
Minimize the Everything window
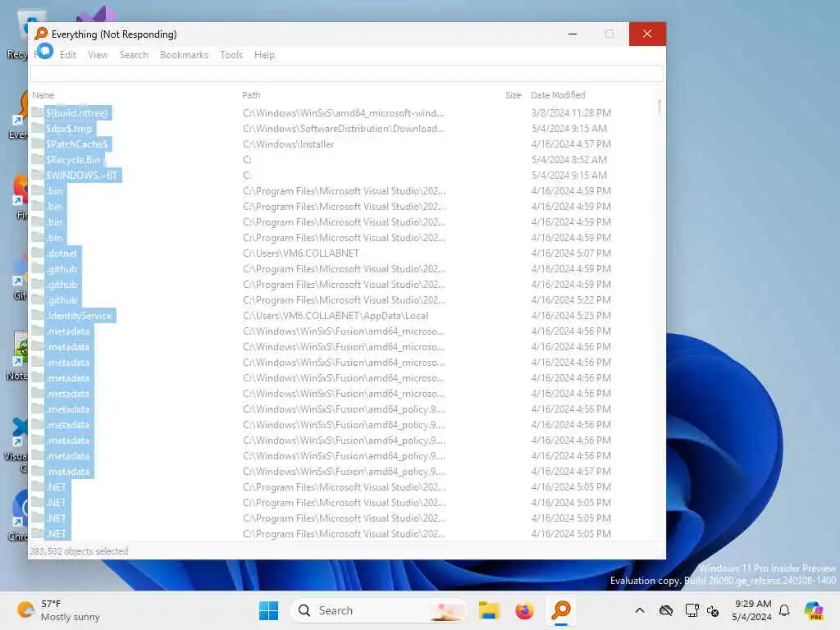[x=573, y=34]
